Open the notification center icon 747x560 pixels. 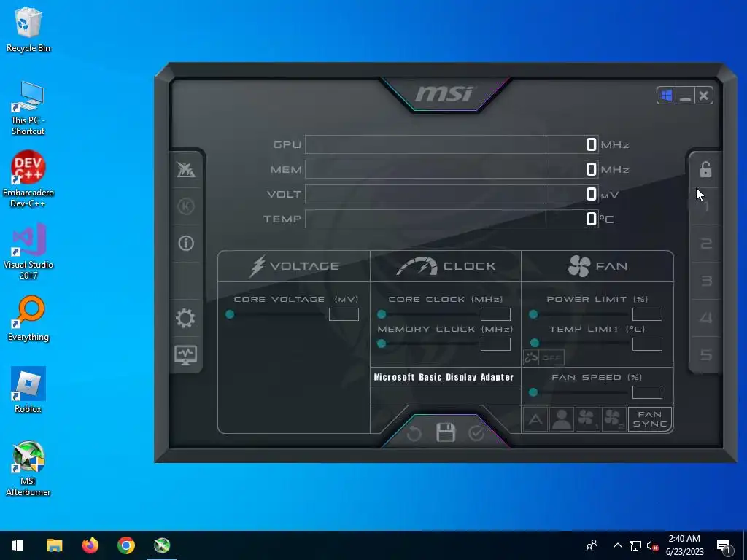(724, 546)
